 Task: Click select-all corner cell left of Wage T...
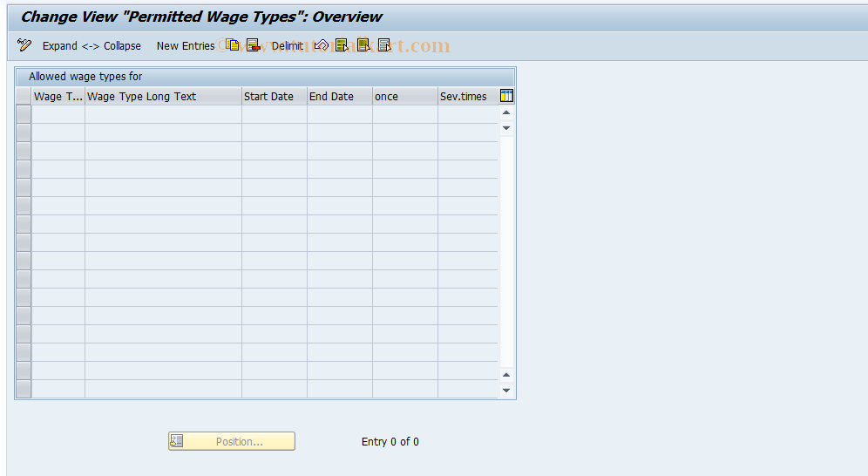point(24,96)
